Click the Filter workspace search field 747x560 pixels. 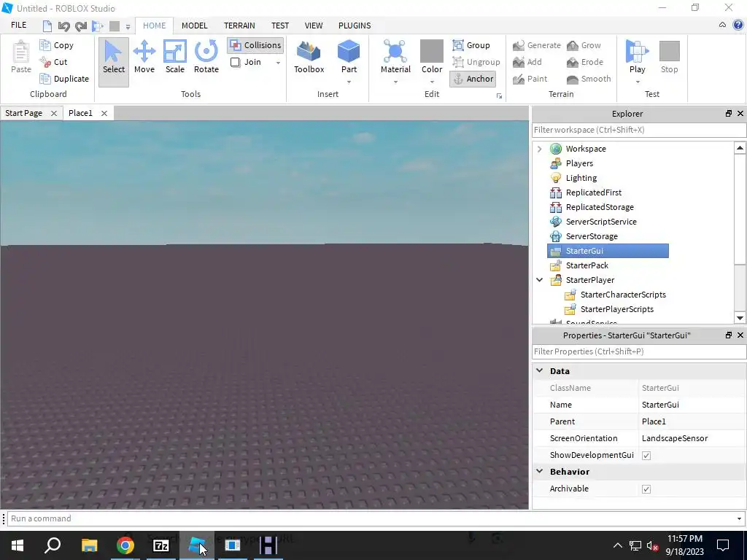click(639, 130)
